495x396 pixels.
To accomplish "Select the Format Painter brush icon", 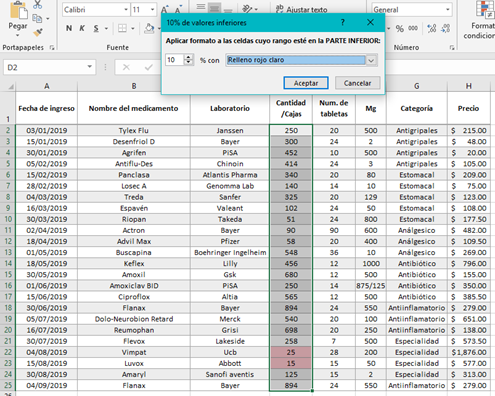I will click(37, 32).
